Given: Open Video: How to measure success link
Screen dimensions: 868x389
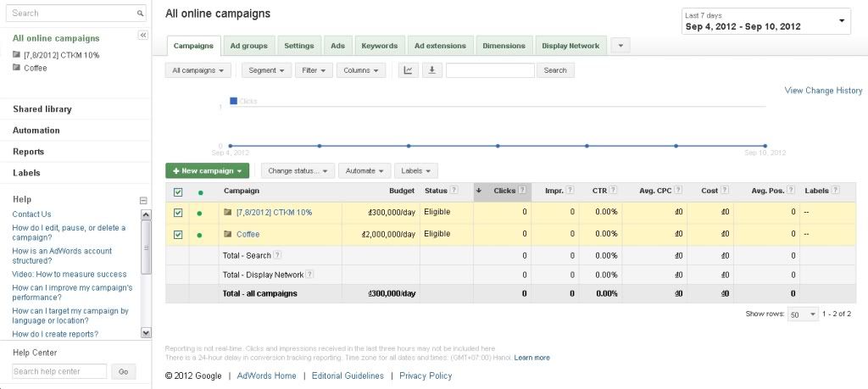Looking at the screenshot, I should 70,274.
